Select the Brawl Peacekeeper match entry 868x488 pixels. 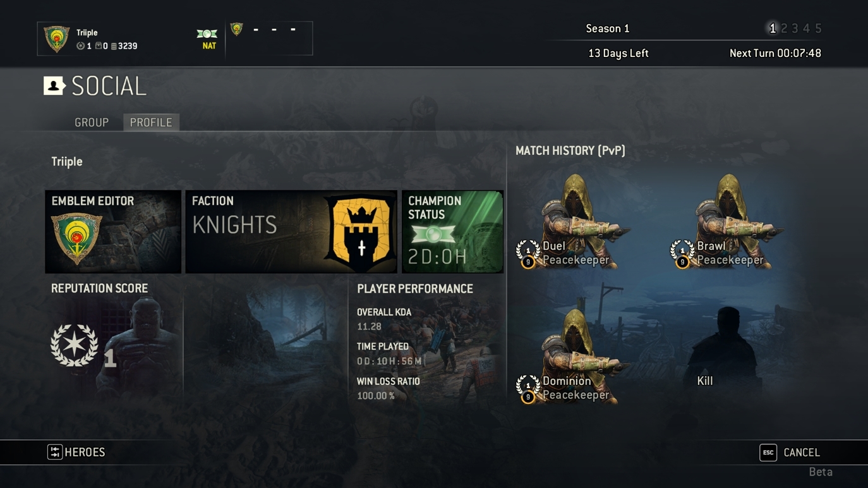(726, 222)
